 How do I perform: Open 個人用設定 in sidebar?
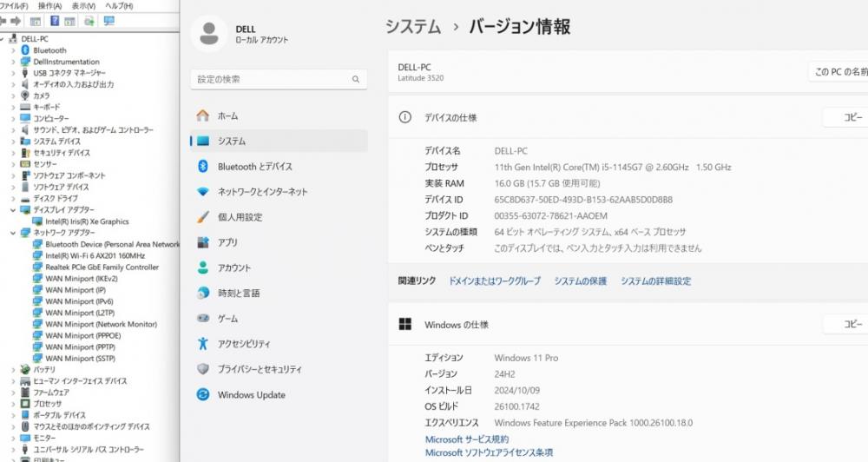coord(279,217)
